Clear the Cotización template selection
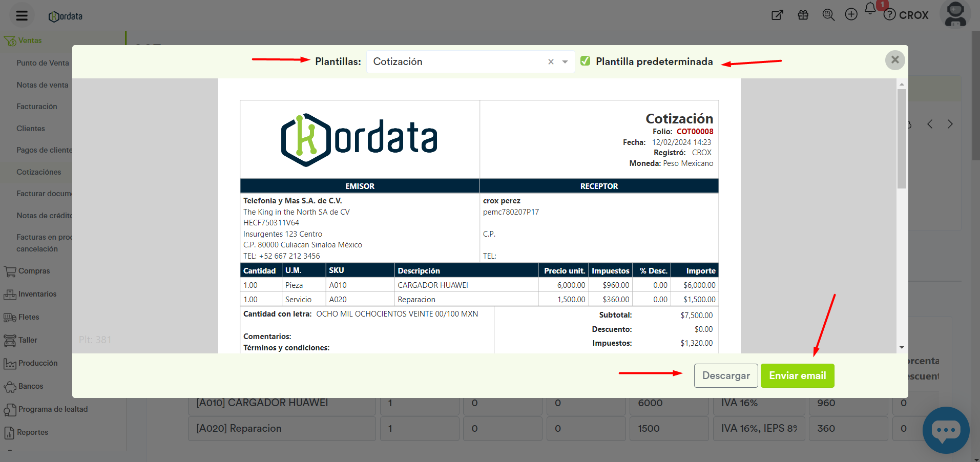The width and height of the screenshot is (980, 462). point(551,62)
